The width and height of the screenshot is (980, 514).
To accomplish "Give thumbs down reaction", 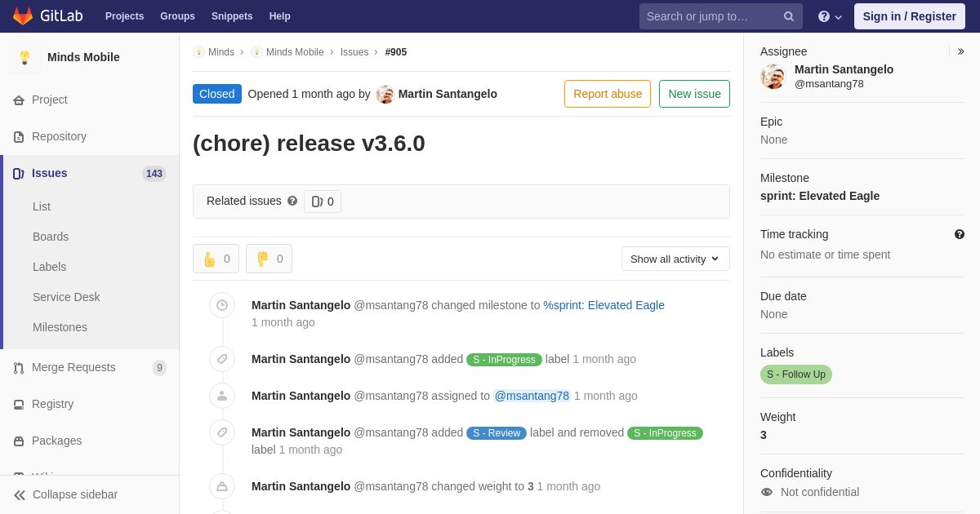I will point(269,259).
